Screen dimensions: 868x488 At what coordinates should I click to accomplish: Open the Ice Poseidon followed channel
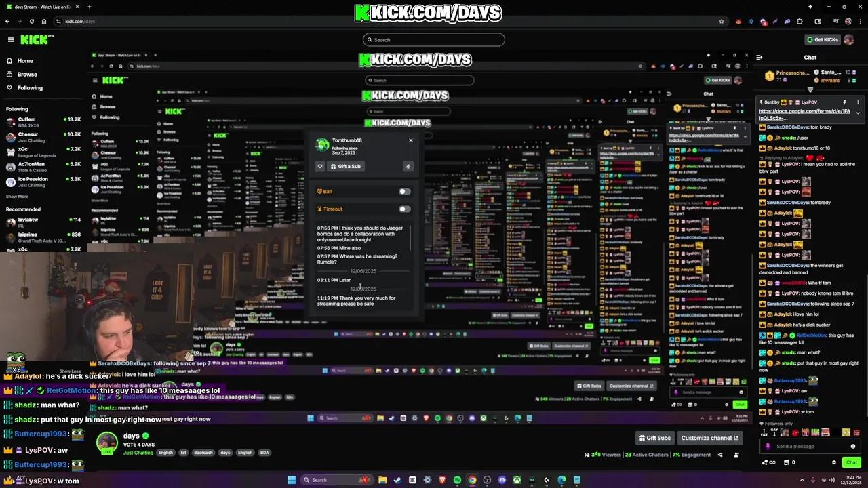point(43,182)
